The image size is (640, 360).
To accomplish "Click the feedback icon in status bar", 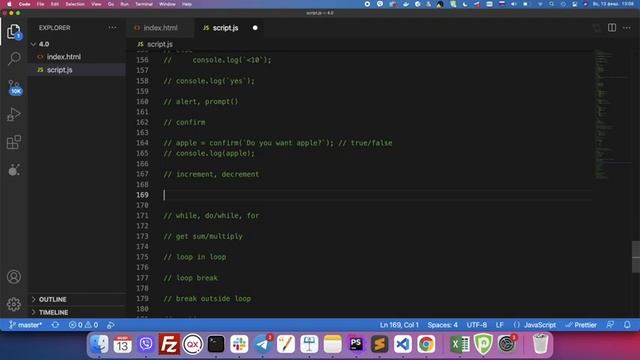I will [x=610, y=325].
